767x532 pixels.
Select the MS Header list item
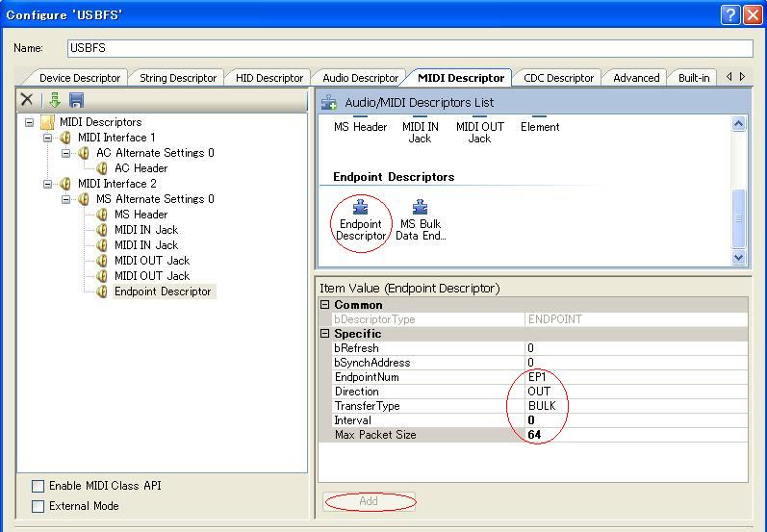[361, 127]
